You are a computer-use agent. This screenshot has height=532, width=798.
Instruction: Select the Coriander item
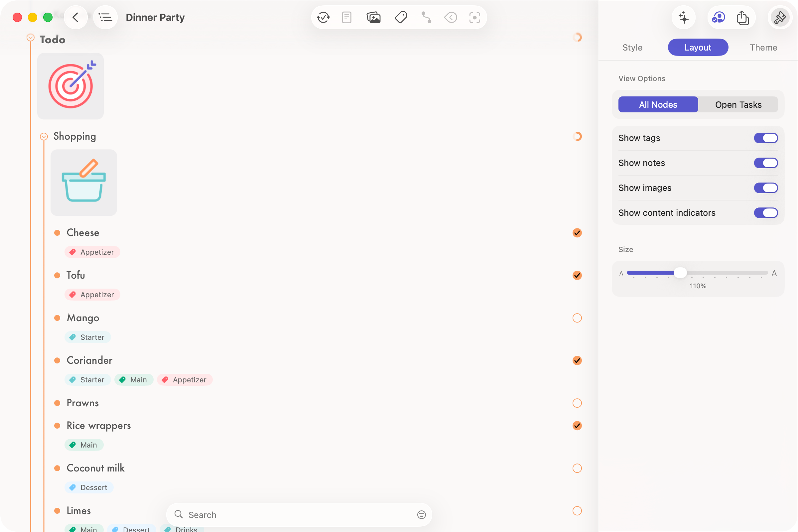tap(89, 360)
